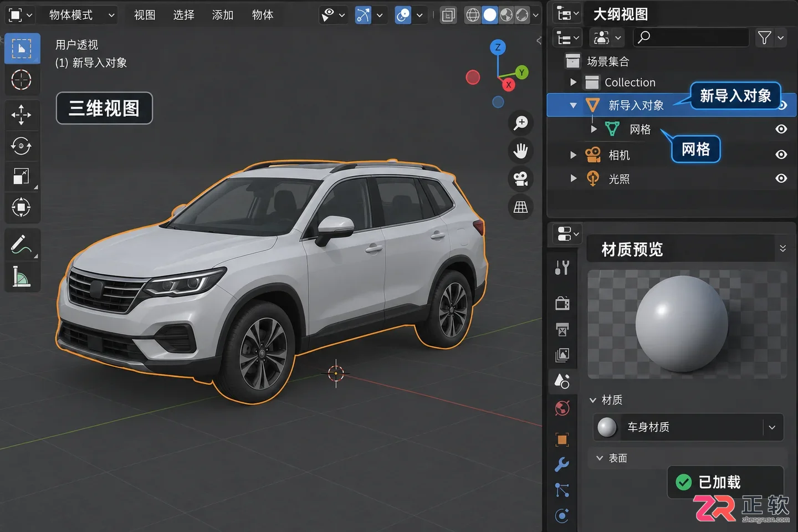Click the Y axis on navigation gizmo
798x532 pixels.
[x=521, y=72]
